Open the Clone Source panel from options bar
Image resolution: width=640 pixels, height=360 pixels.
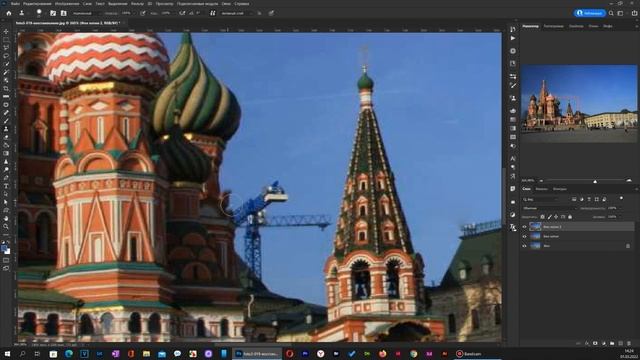(x=63, y=13)
